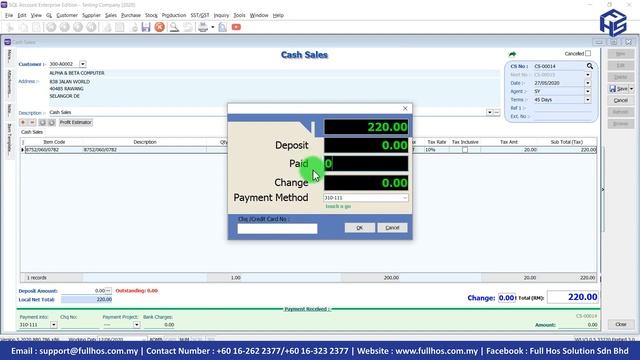Open the Payment Method 310-111 dropdown in dialog
The height and width of the screenshot is (360, 640).
coord(404,198)
